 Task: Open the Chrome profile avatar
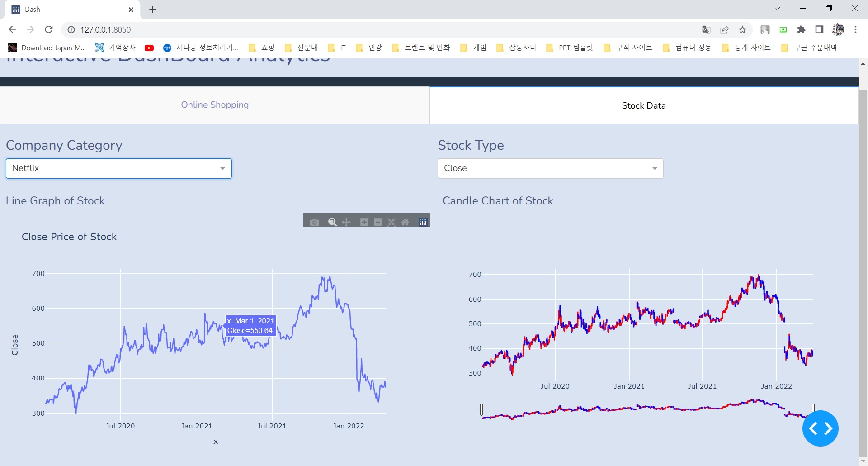[838, 29]
